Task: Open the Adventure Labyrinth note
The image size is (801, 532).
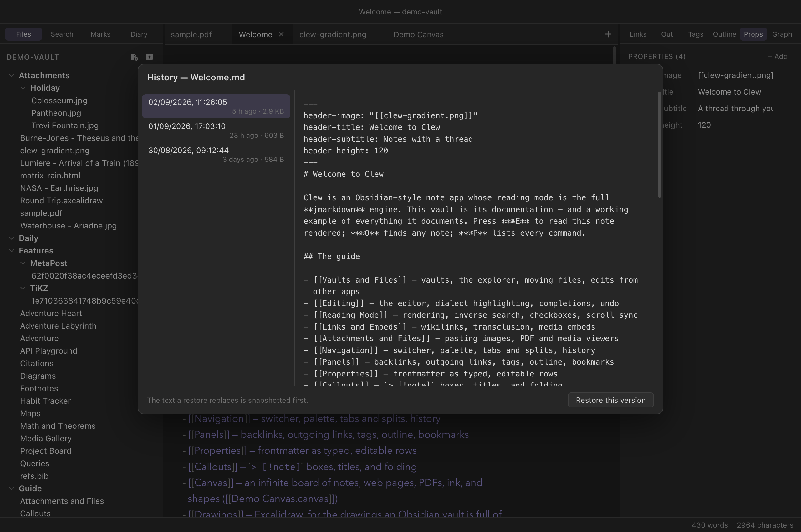Action: (58, 326)
